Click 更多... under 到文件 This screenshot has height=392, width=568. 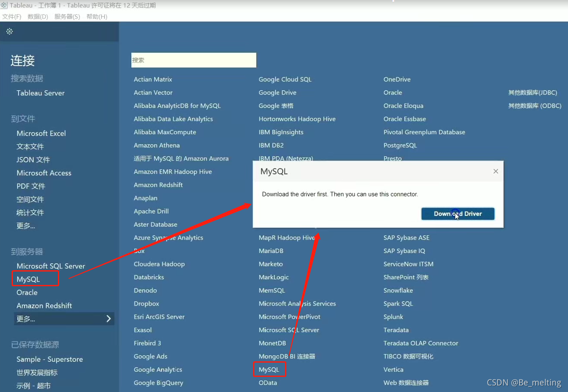tap(26, 226)
